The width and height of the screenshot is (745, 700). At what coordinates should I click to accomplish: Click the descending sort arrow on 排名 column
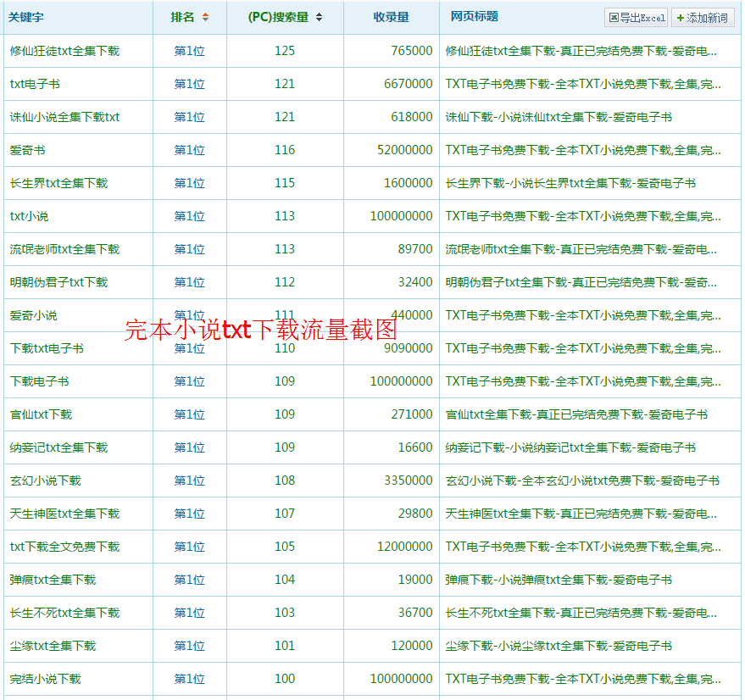click(205, 19)
